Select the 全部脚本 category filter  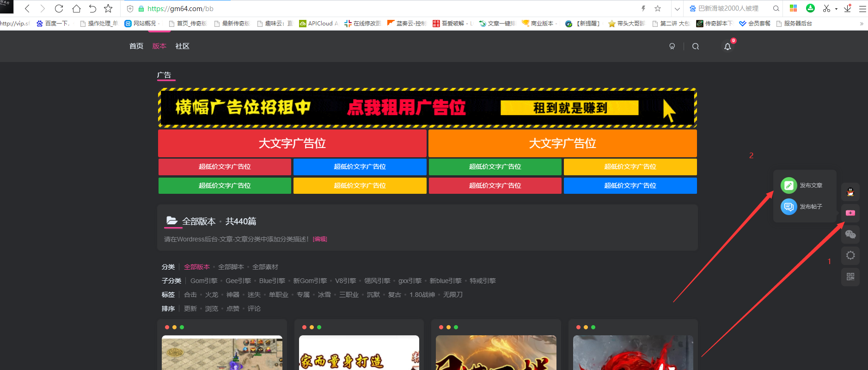pos(231,267)
